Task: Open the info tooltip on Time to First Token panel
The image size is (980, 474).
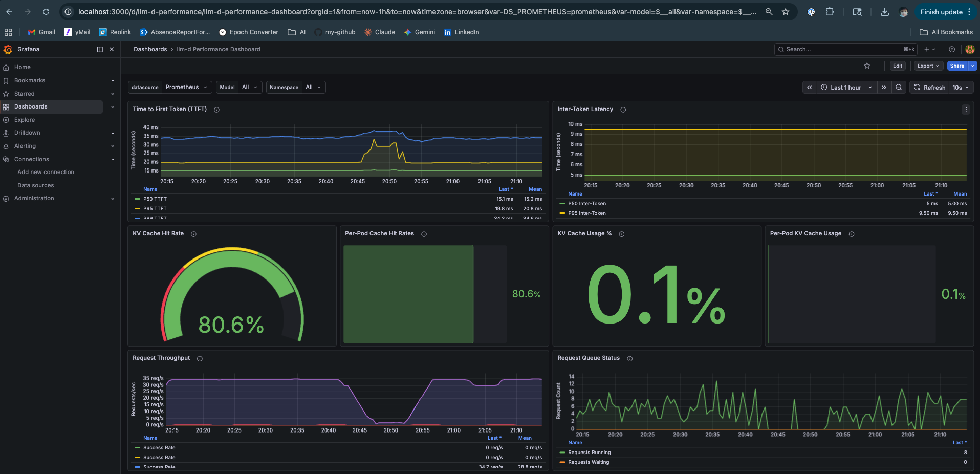Action: (216, 109)
